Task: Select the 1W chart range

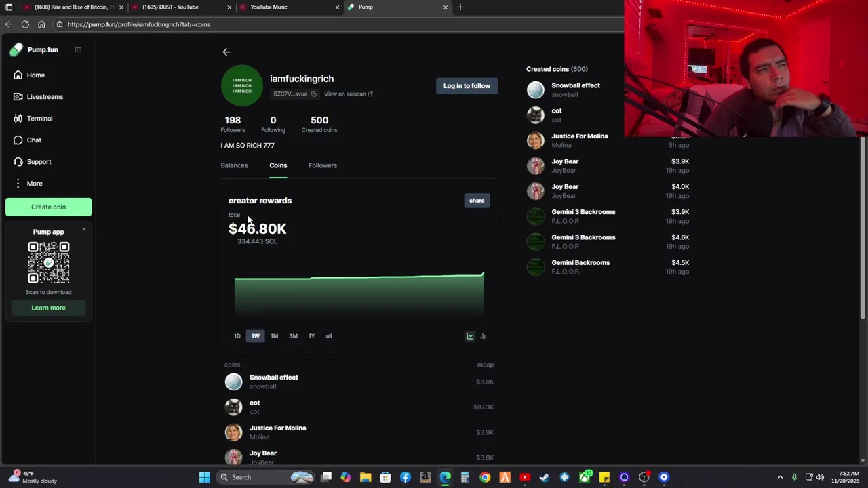Action: click(x=255, y=336)
